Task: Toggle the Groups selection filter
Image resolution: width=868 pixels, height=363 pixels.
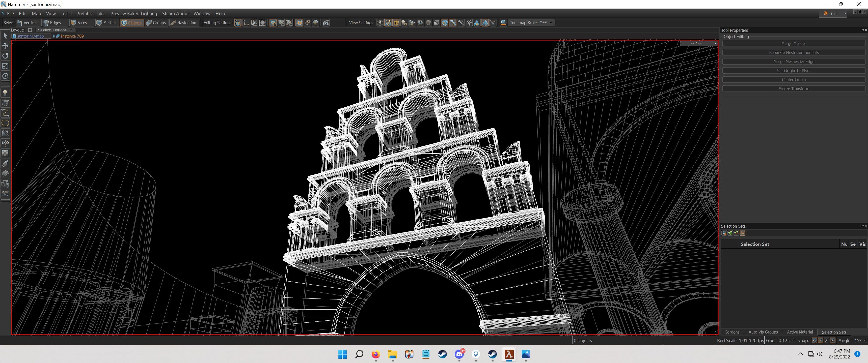Action: click(157, 23)
